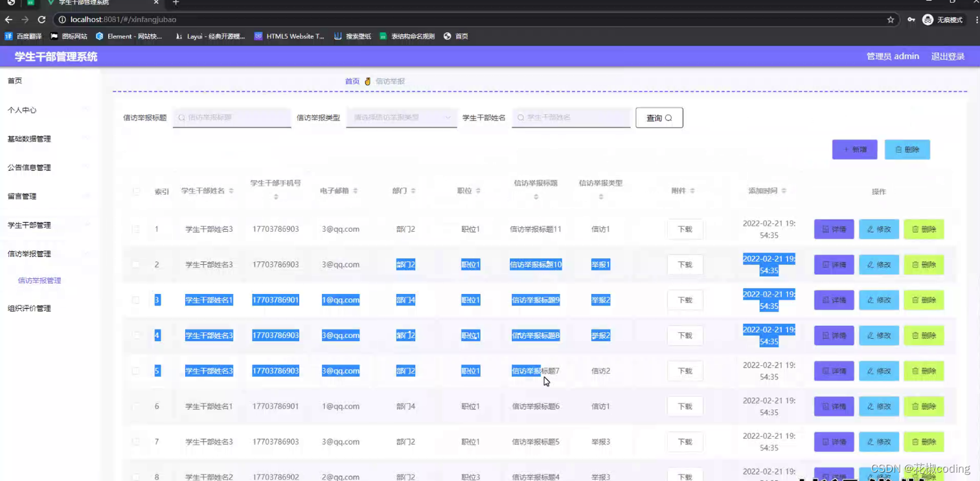980x481 pixels.
Task: Click the 查询 search button
Action: coord(659,118)
